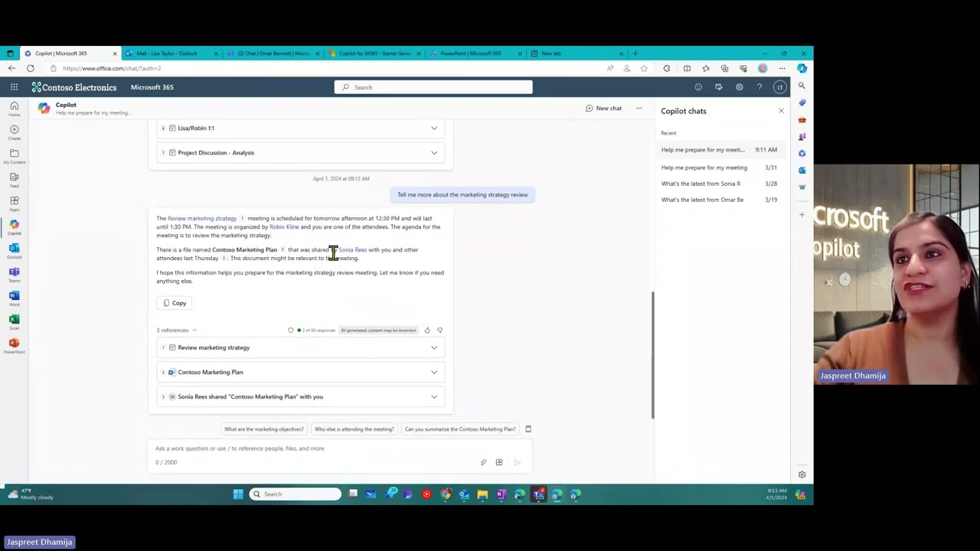Open the LT account avatar
This screenshot has width=980, height=551.
[779, 87]
